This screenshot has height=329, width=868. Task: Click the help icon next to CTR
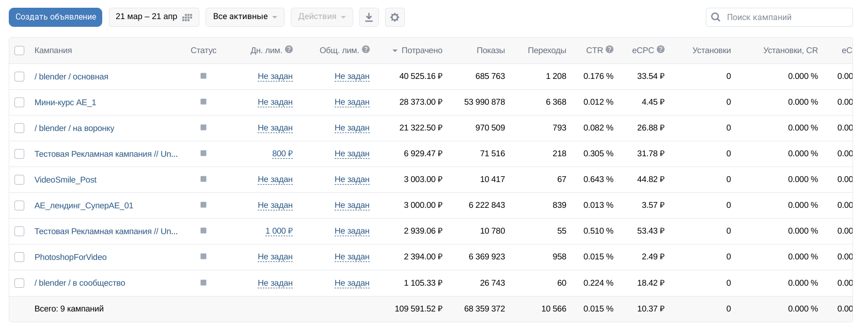[609, 50]
